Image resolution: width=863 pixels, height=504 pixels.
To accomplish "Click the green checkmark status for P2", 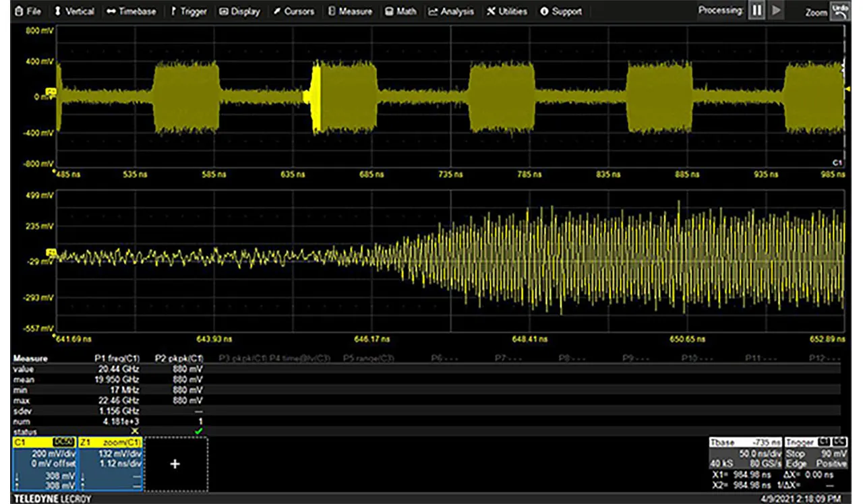I will [198, 431].
